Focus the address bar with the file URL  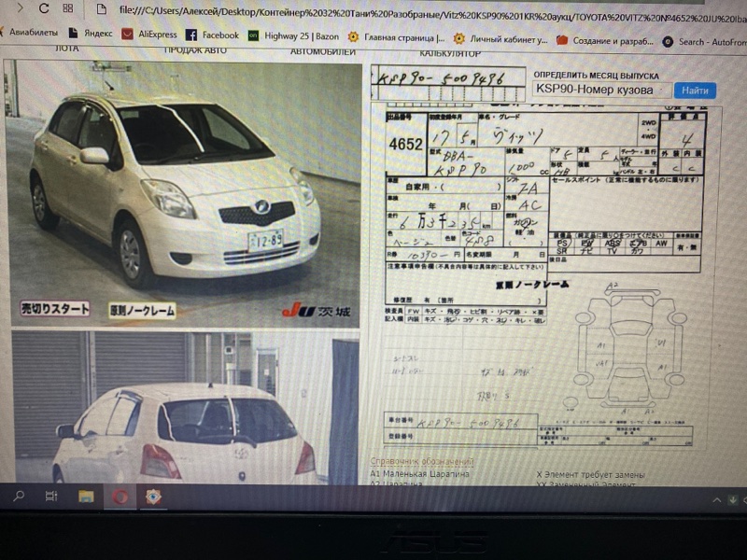click(431, 15)
